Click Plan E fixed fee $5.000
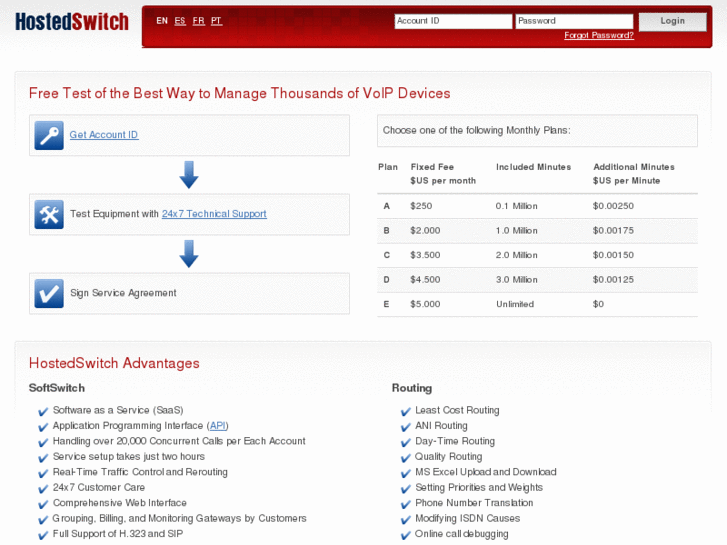This screenshot has width=727, height=545. point(425,304)
